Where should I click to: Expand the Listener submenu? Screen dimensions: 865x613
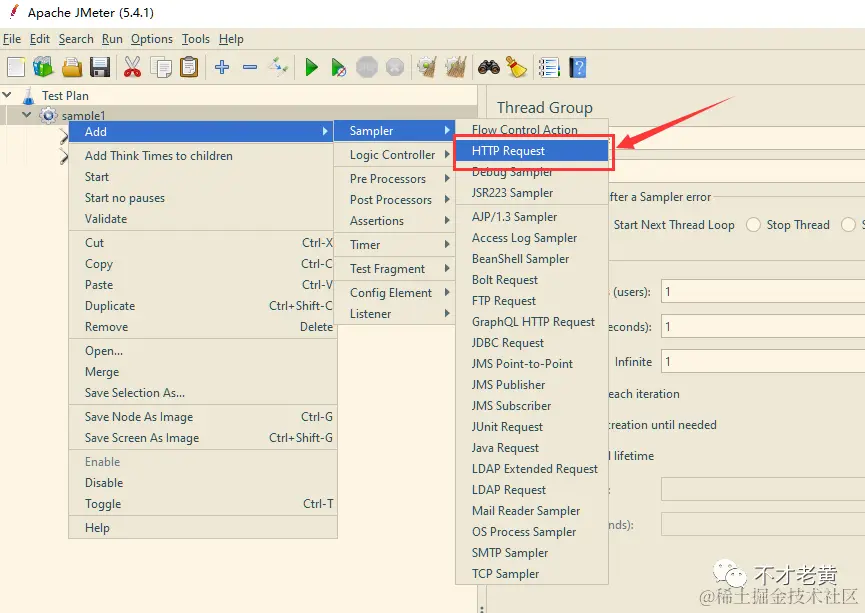[x=394, y=313]
